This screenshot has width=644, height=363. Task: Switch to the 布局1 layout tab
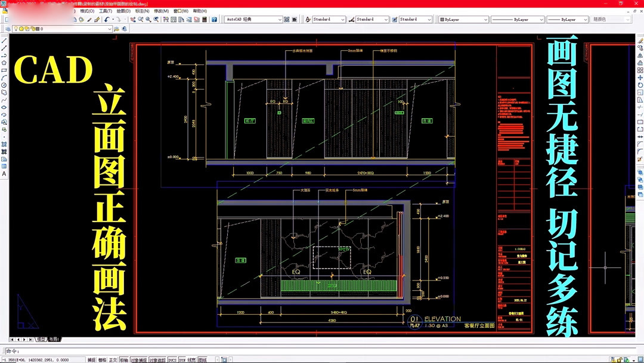click(x=54, y=339)
